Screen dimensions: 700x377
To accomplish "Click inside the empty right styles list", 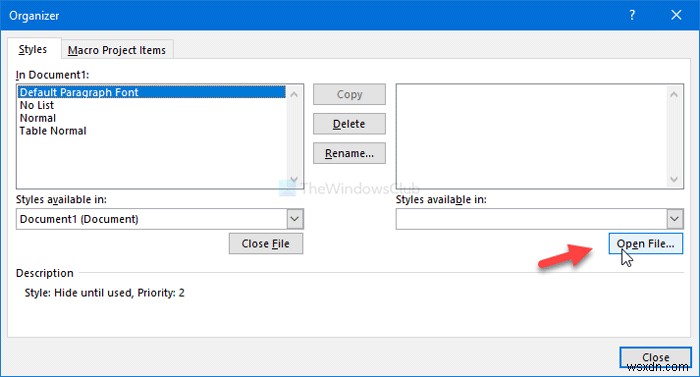I will pos(531,136).
